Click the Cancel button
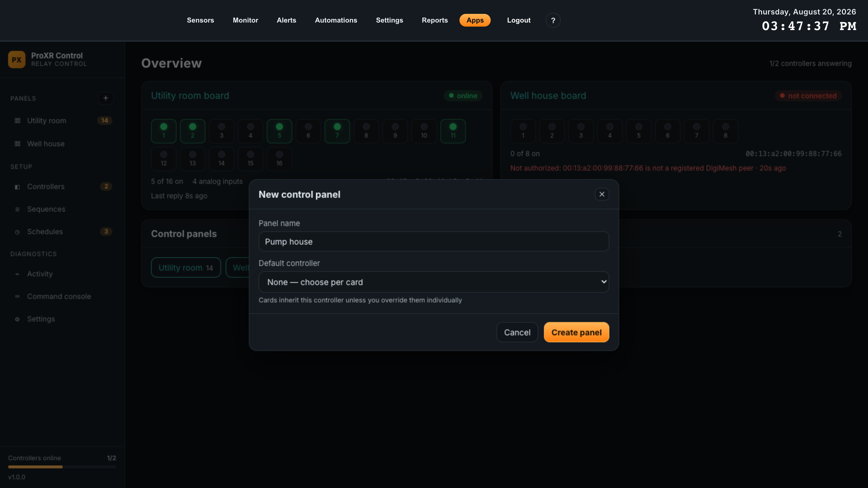This screenshot has width=868, height=488. pos(517,332)
